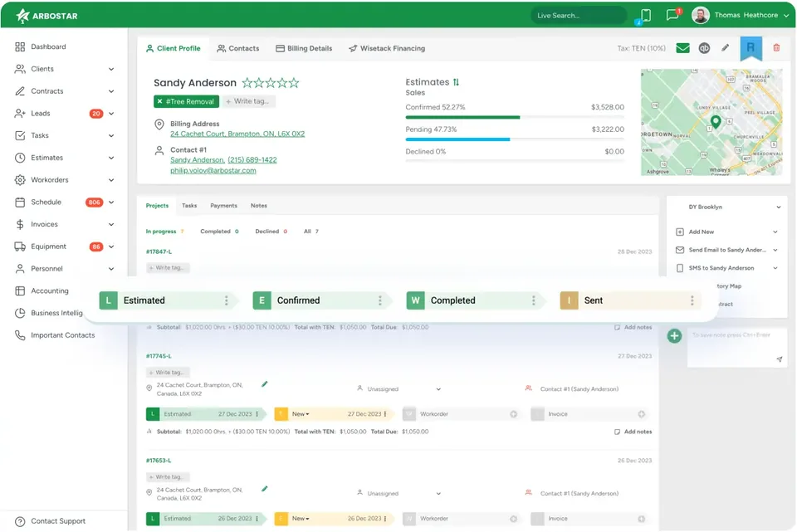Image resolution: width=797 pixels, height=532 pixels.
Task: Open billing address 24 Cachet Court link
Action: tap(237, 134)
